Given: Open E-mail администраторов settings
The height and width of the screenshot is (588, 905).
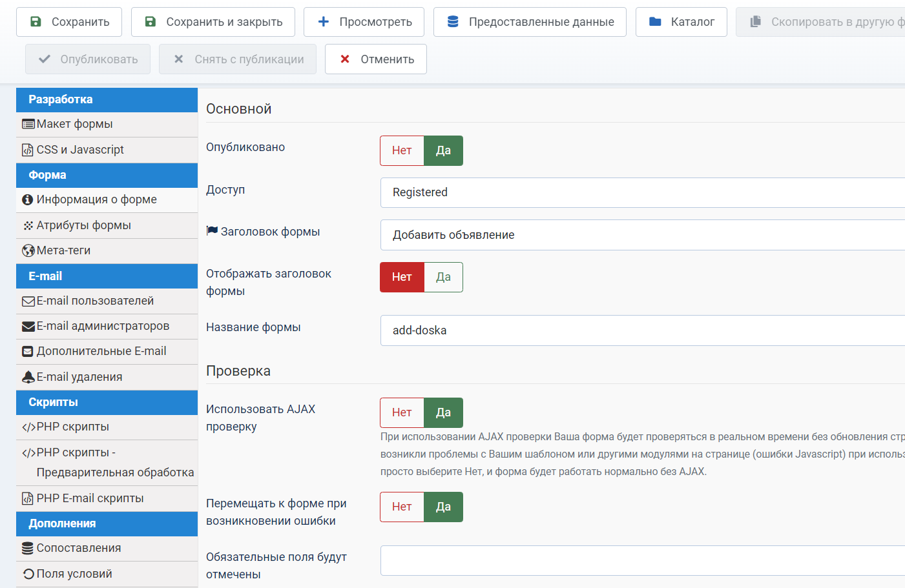Looking at the screenshot, I should tap(103, 326).
